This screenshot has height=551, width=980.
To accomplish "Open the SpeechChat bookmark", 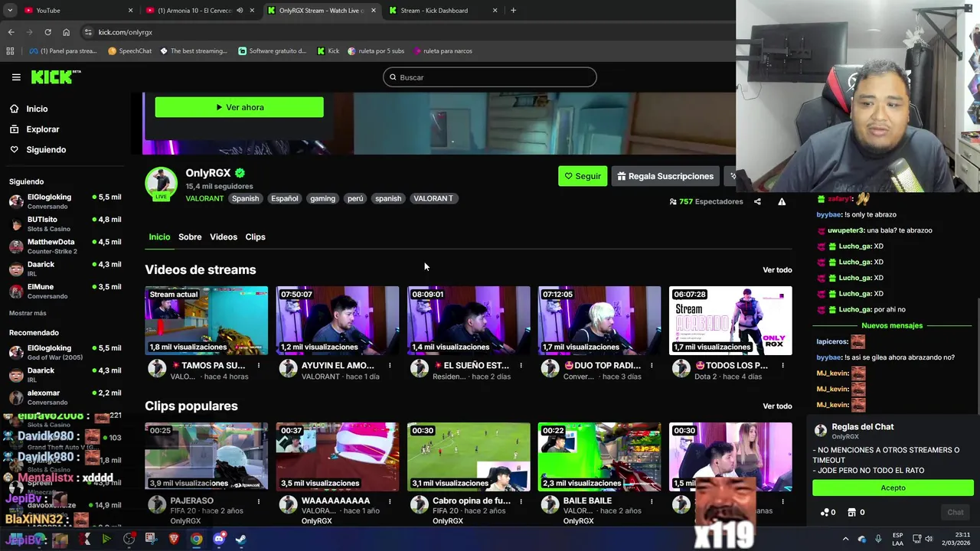I will point(130,51).
